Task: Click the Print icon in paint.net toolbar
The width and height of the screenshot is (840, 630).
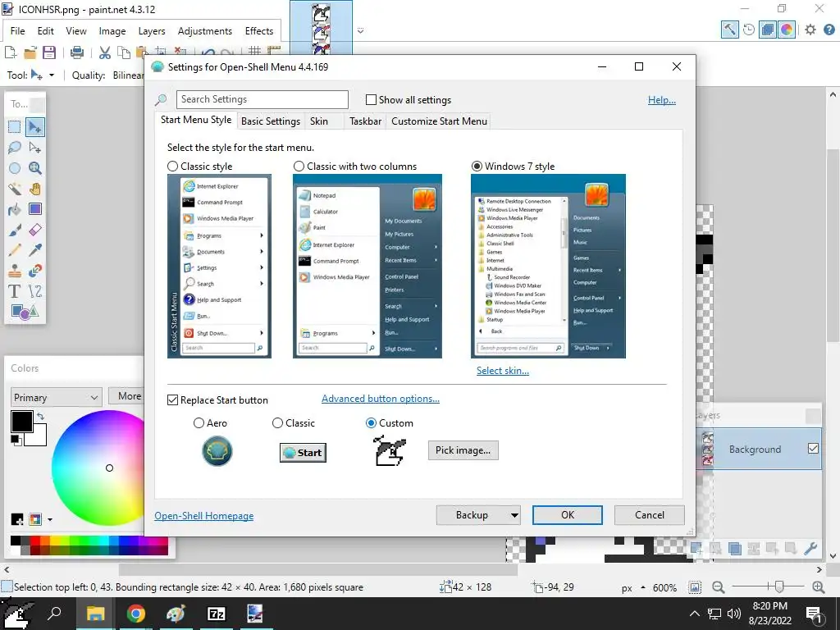Action: [x=77, y=52]
